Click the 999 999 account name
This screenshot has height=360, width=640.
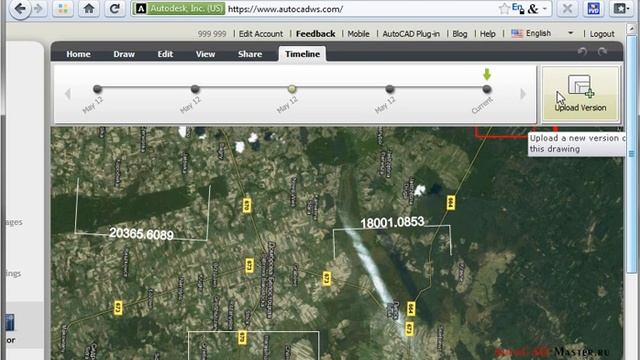click(212, 34)
